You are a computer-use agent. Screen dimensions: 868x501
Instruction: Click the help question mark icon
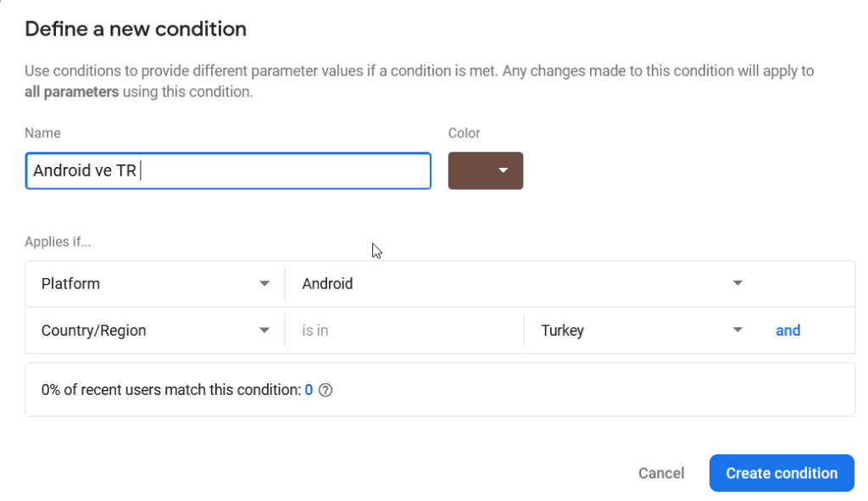(x=325, y=390)
